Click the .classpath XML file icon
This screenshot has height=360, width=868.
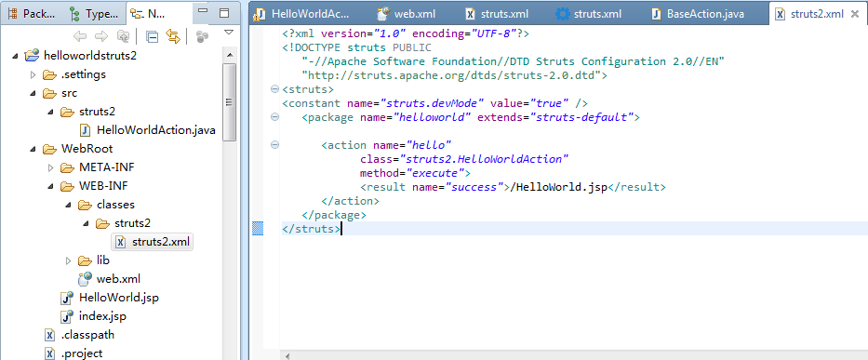click(50, 335)
